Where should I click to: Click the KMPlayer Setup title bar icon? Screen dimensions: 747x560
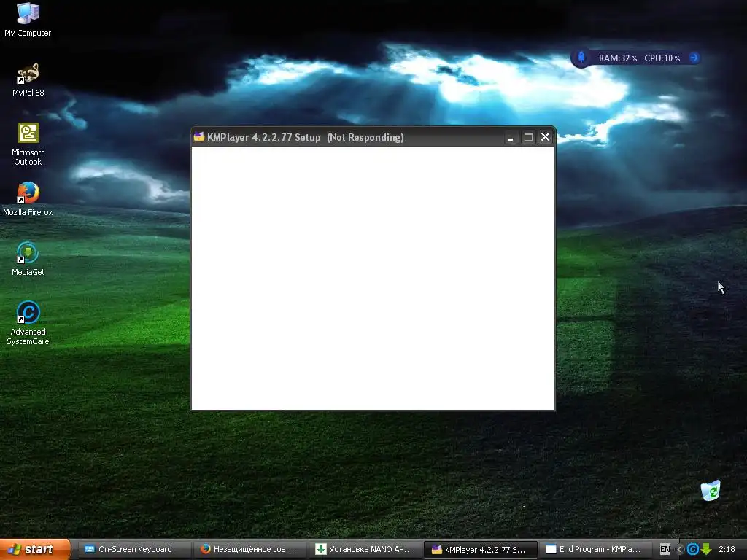pyautogui.click(x=198, y=136)
